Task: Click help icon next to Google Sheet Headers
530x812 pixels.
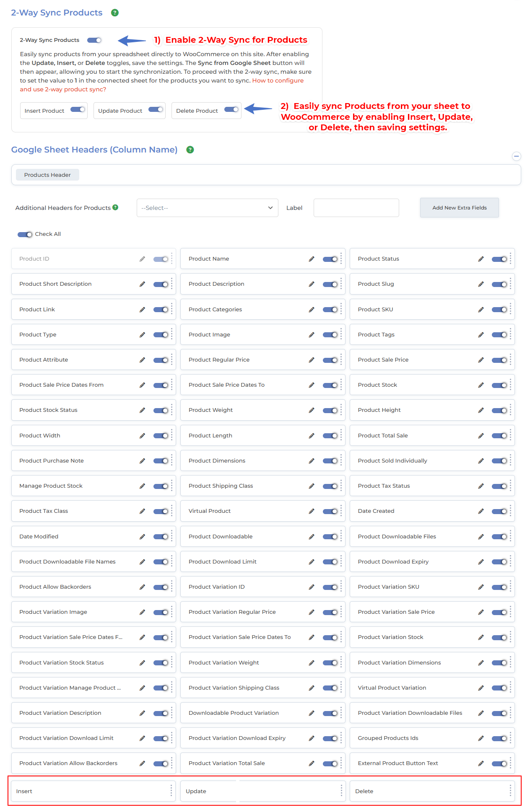Action: 190,150
